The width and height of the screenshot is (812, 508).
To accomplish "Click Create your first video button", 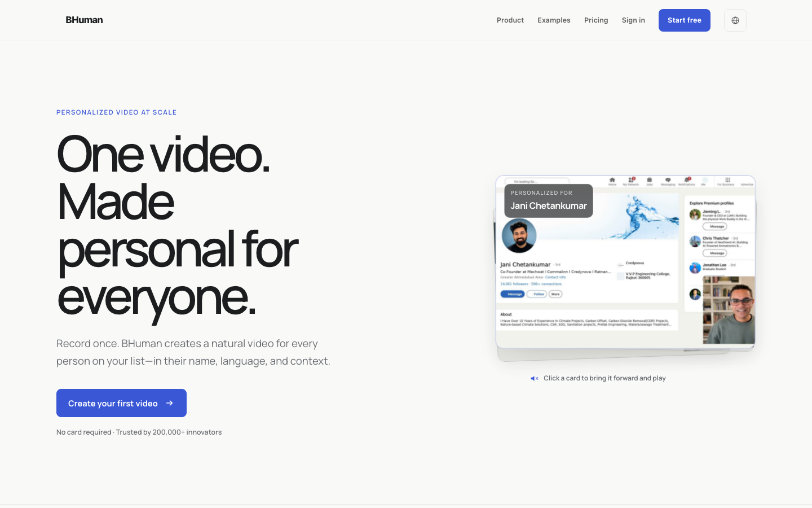I will [x=121, y=403].
